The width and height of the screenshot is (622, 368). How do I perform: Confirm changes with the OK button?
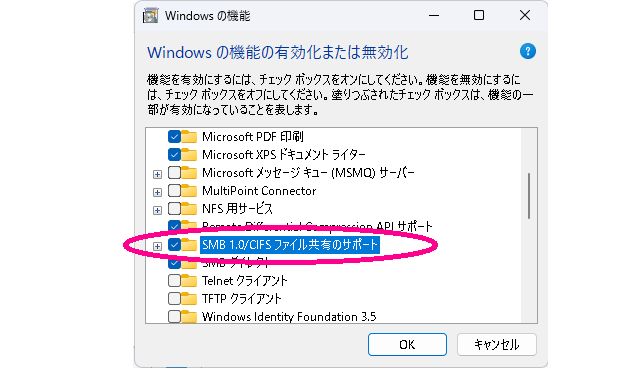[x=407, y=345]
